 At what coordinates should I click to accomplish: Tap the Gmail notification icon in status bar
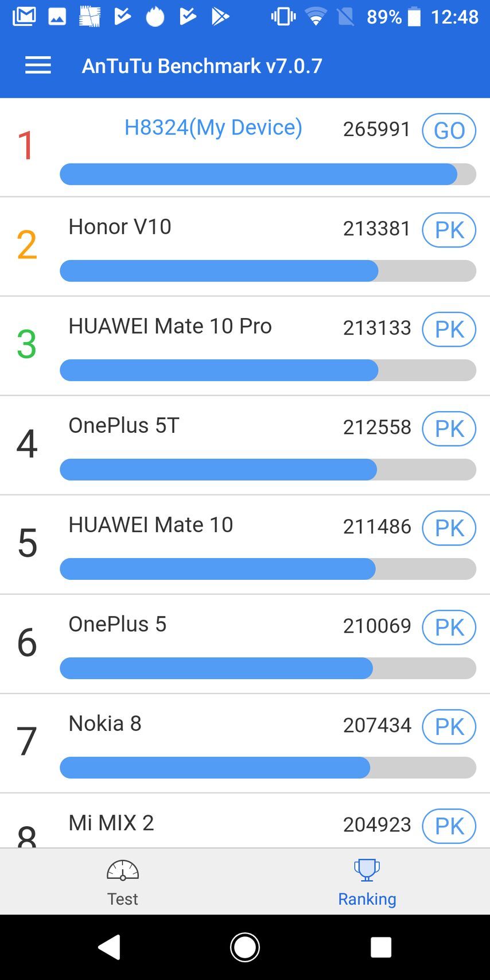coord(24,16)
